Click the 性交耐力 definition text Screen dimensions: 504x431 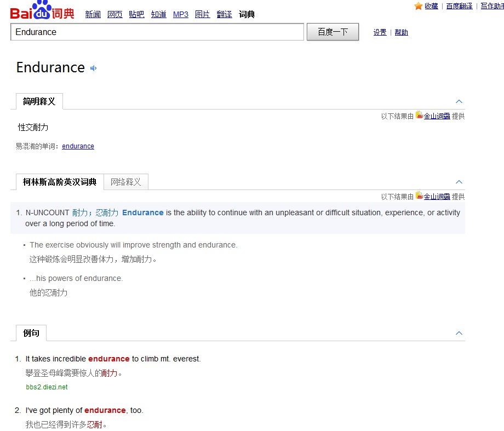point(33,127)
